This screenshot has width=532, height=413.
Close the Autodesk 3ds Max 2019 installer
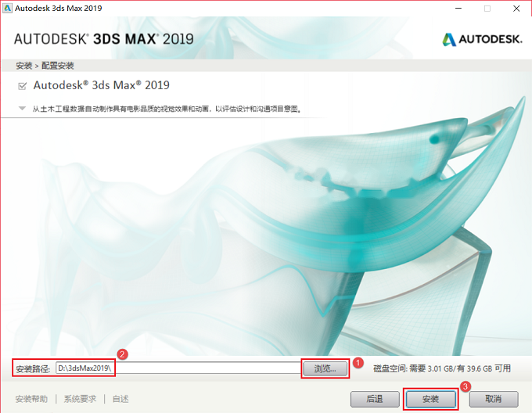click(516, 9)
